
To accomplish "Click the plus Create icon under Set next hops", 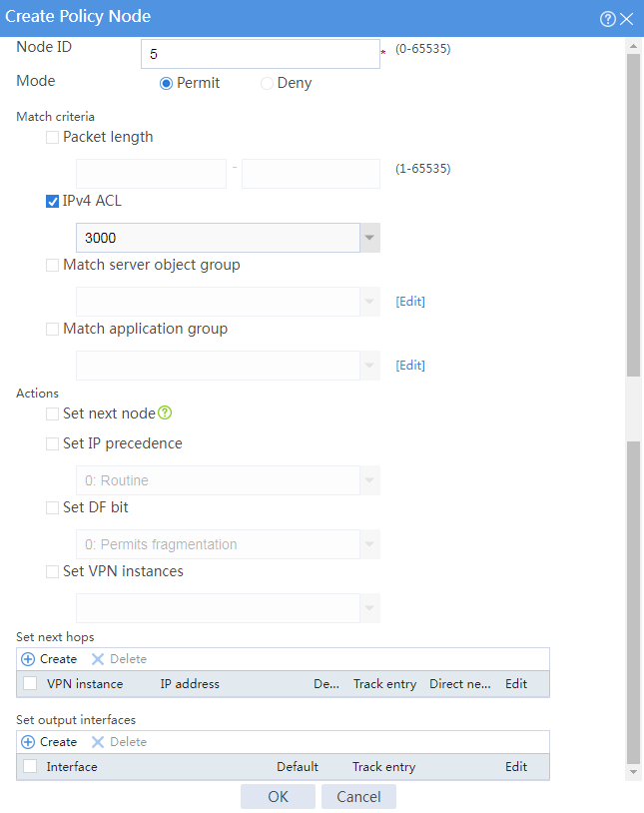I will [x=28, y=659].
